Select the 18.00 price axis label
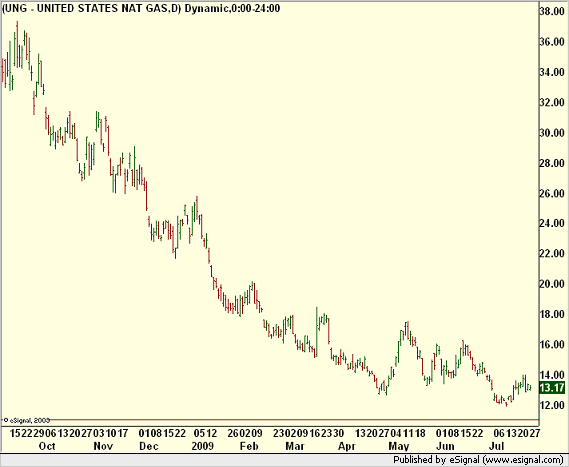Image resolution: width=569 pixels, height=467 pixels. pyautogui.click(x=552, y=314)
